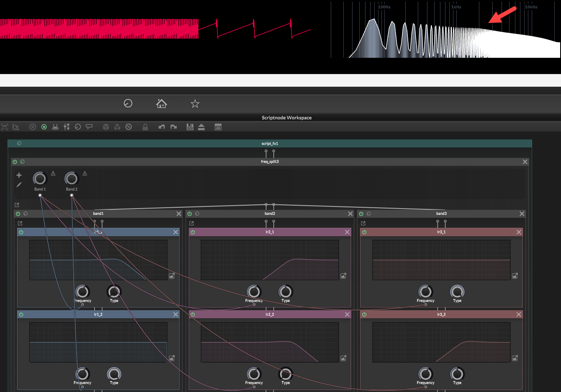Image resolution: width=561 pixels, height=392 pixels.
Task: Click the Band 1 knob
Action: pos(40,178)
